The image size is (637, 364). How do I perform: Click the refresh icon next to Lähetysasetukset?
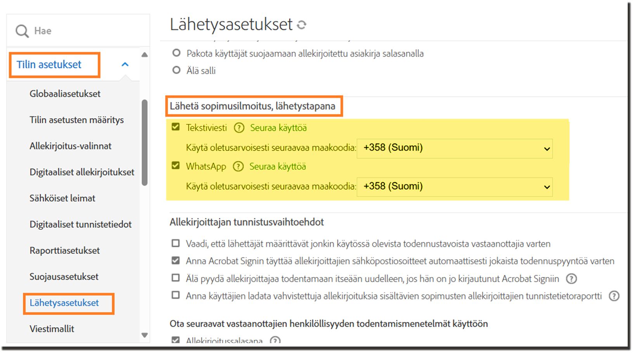pos(301,25)
